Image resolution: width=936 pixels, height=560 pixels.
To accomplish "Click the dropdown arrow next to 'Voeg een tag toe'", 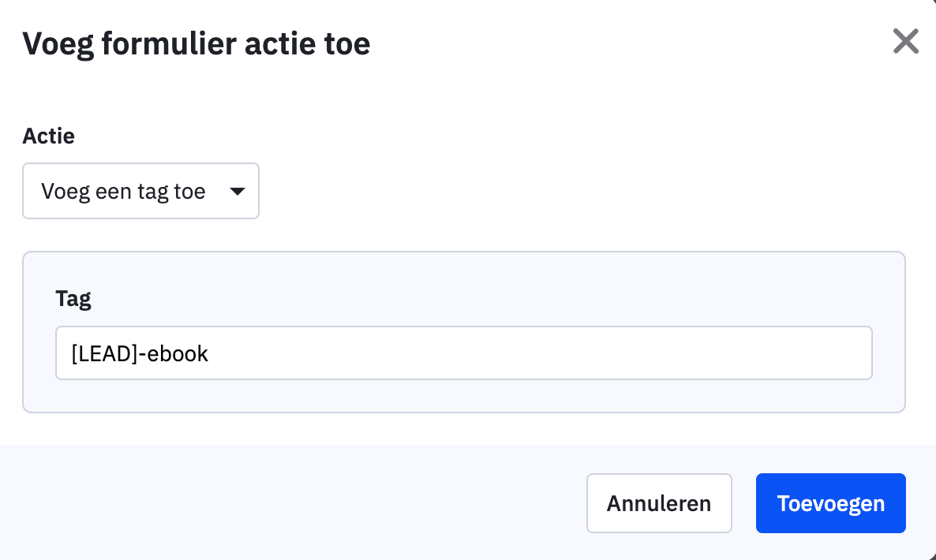I will [x=238, y=191].
